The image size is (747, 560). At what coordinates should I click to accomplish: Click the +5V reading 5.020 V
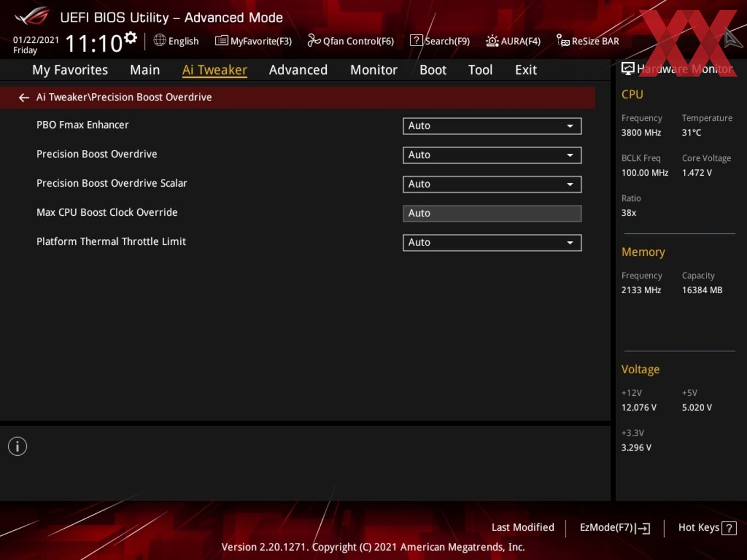point(696,407)
